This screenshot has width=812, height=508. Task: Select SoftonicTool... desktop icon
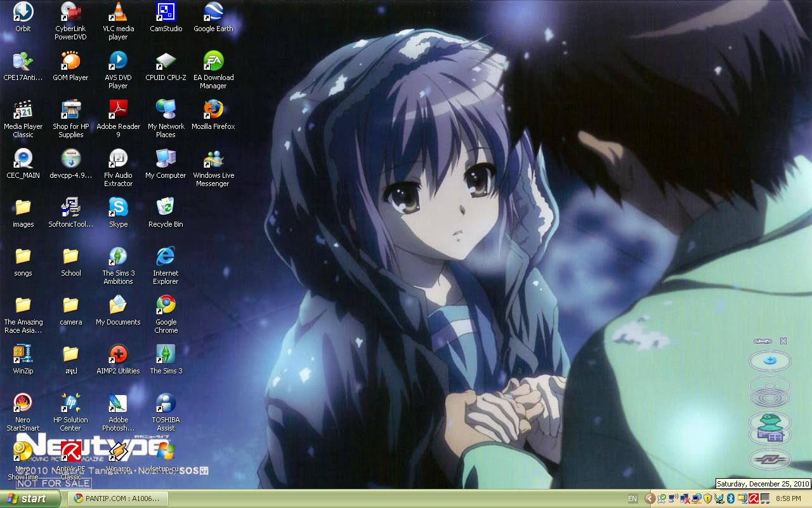tap(70, 213)
